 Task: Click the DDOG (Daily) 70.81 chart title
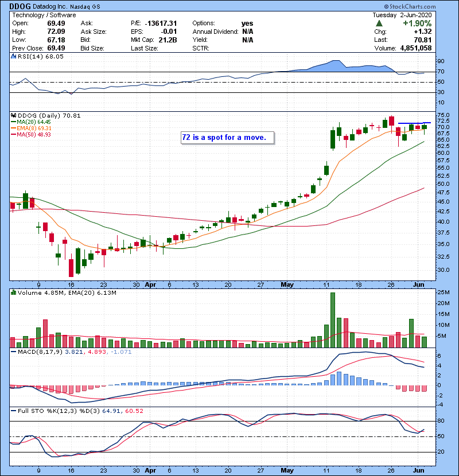click(49, 115)
